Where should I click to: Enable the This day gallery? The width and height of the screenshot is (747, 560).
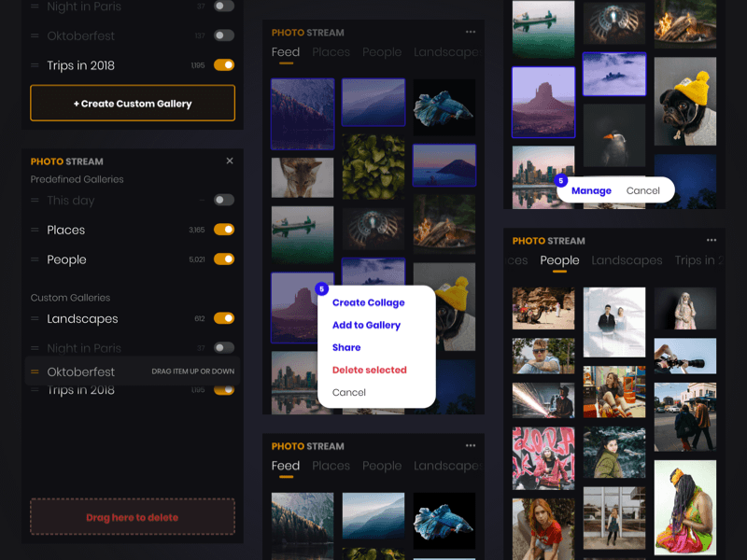tap(224, 200)
